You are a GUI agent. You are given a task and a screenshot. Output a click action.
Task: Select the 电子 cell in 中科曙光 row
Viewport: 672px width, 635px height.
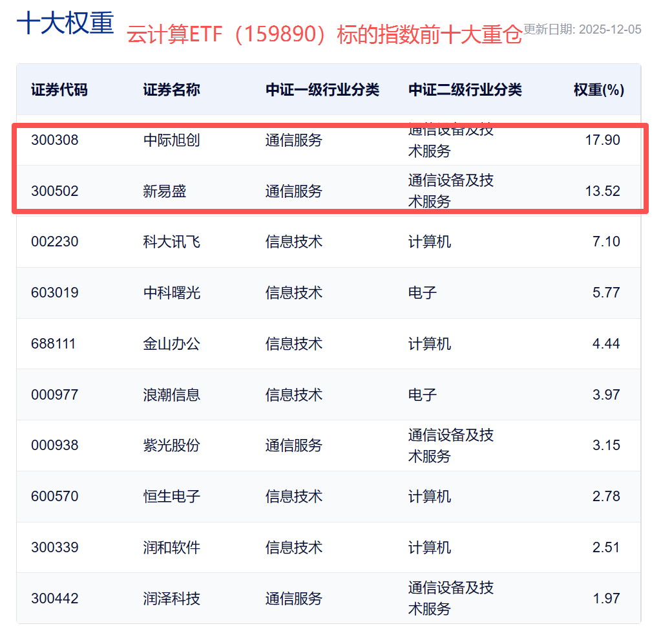click(423, 293)
